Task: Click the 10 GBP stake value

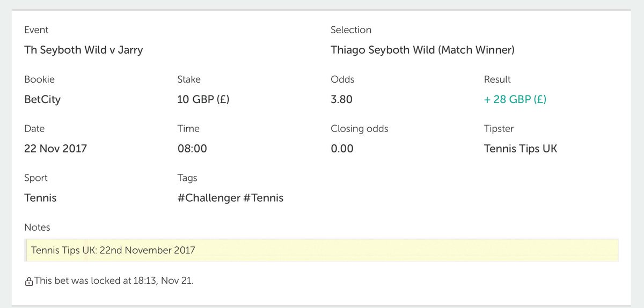Action: [203, 99]
